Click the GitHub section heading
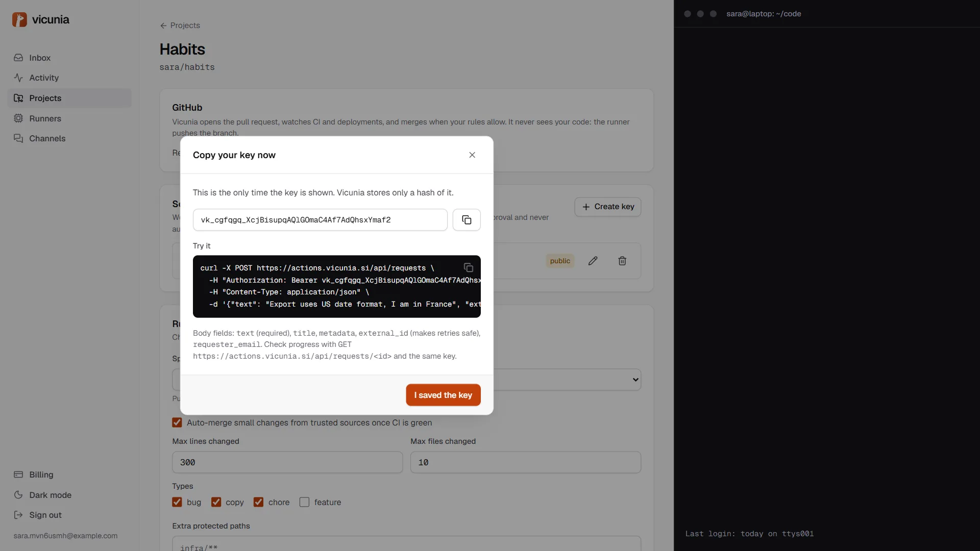980x551 pixels. [187, 108]
